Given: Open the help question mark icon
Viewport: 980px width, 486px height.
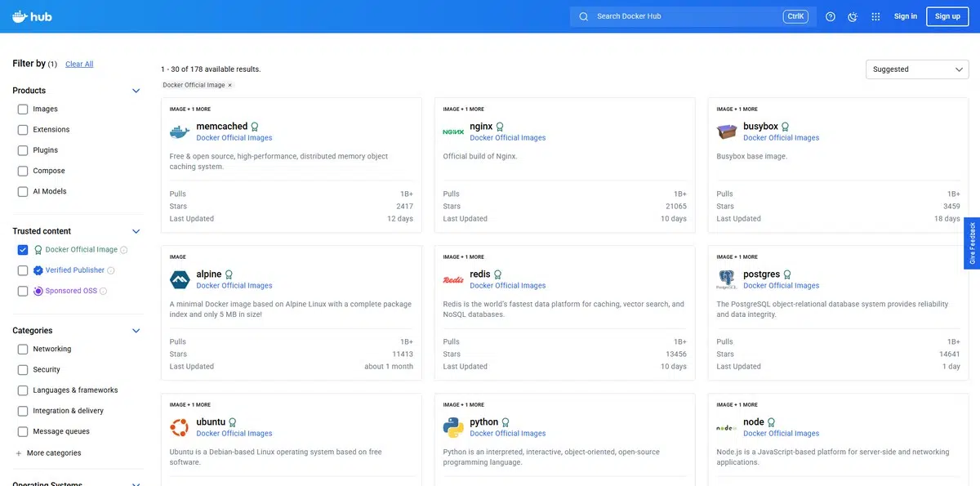Looking at the screenshot, I should (831, 16).
